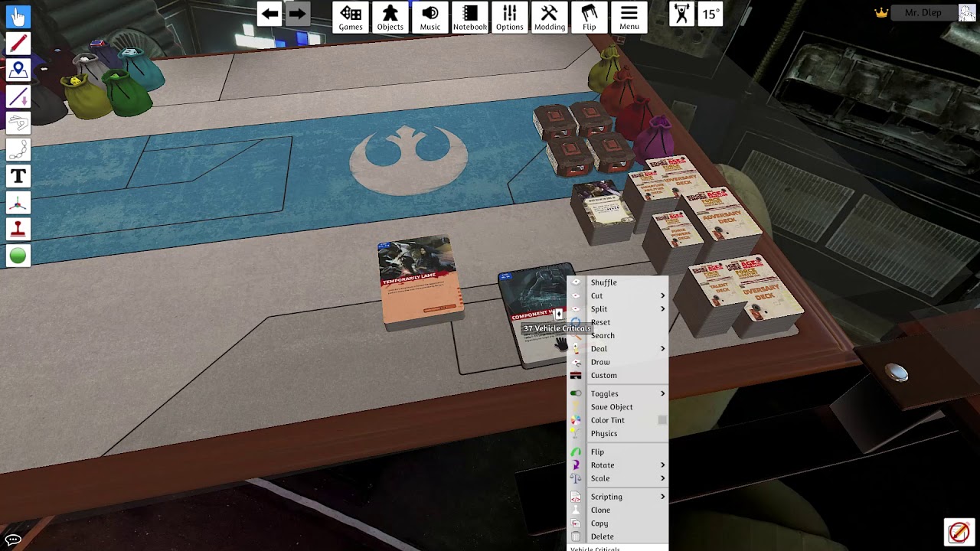Choose Clone from the context menu
The height and width of the screenshot is (551, 980).
[600, 510]
